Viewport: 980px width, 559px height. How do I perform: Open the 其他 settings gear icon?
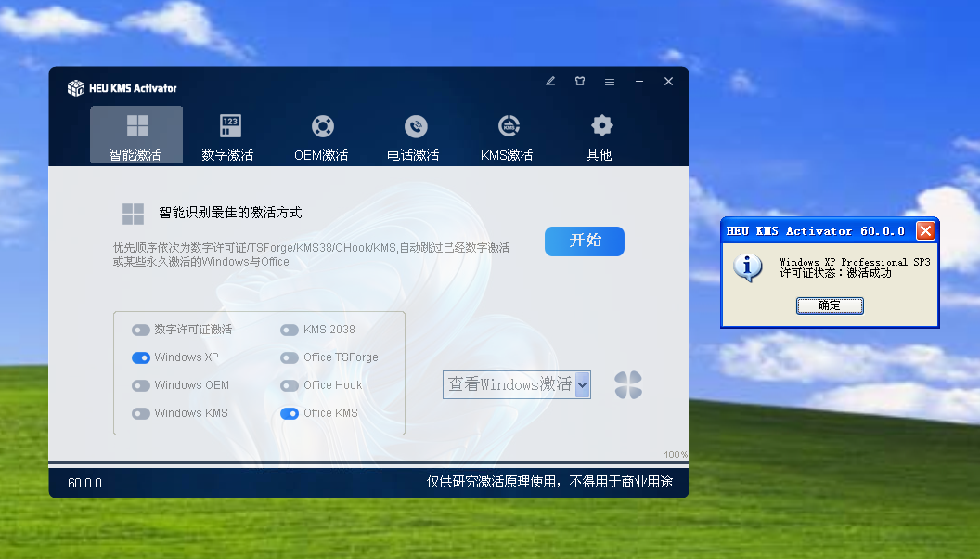coord(600,125)
